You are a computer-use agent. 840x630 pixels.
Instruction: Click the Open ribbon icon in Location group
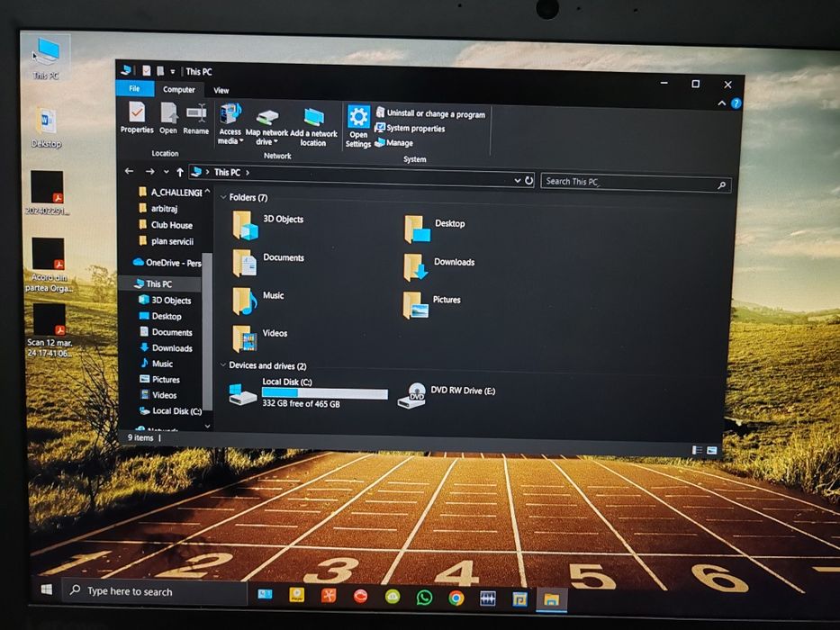[x=168, y=118]
